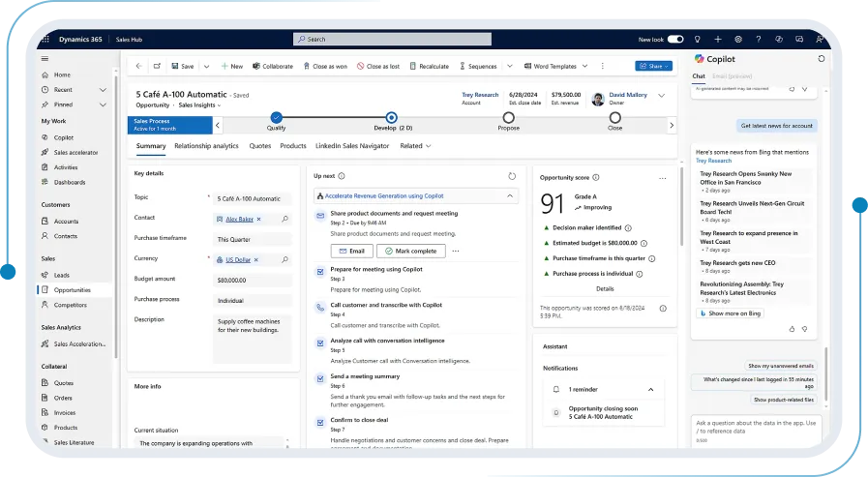Open record in new window icon
This screenshot has width=868, height=477.
(157, 66)
